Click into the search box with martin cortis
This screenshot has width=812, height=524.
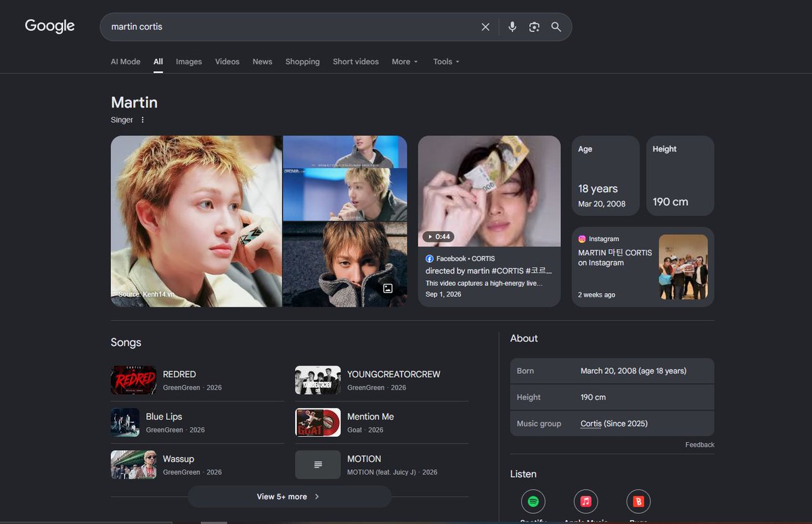291,27
